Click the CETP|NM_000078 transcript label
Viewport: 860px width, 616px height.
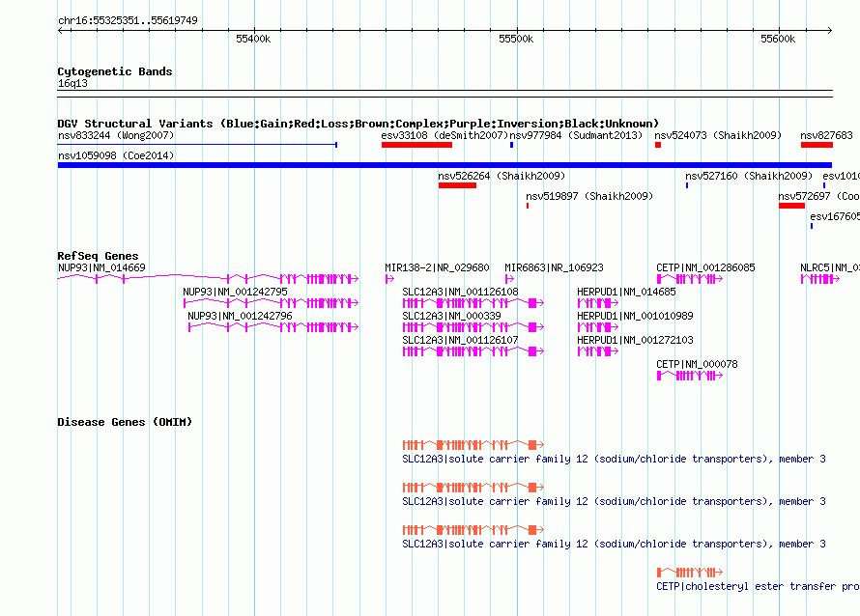click(x=697, y=364)
